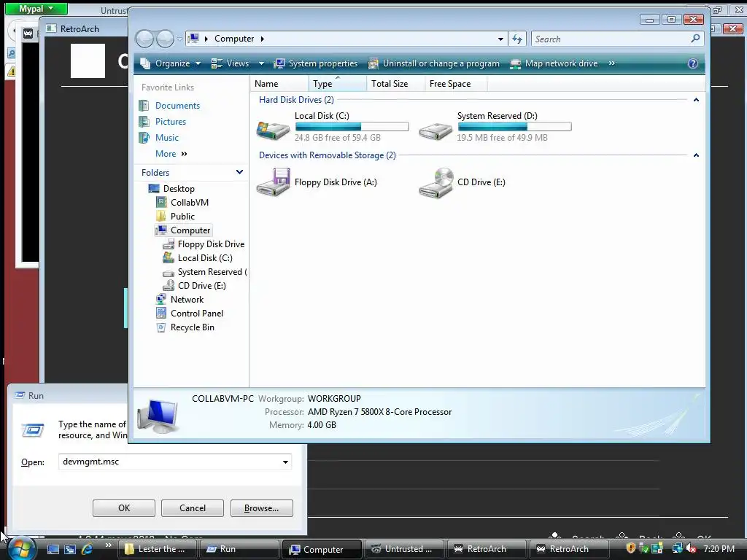The width and height of the screenshot is (747, 560).
Task: Click Documents in Favorite Links
Action: (x=177, y=106)
